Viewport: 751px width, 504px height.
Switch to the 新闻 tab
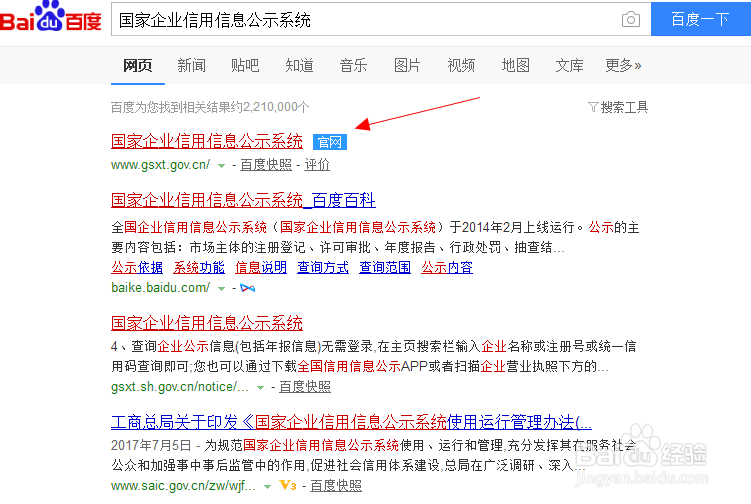[x=192, y=65]
